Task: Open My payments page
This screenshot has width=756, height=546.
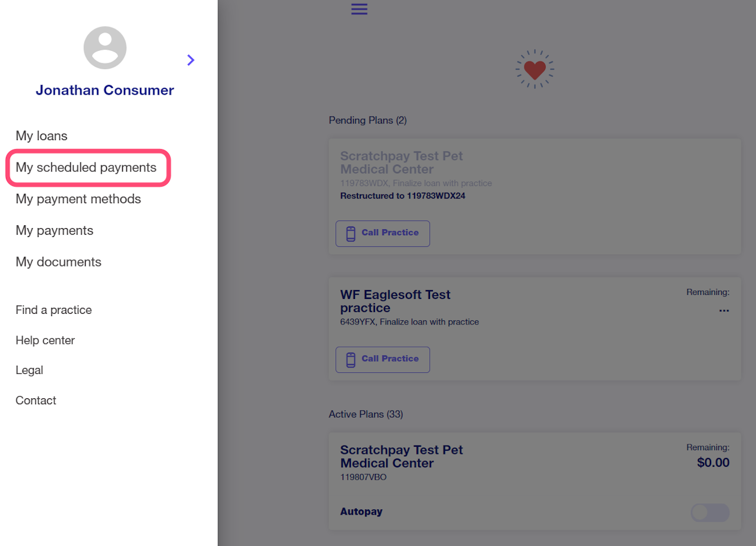Action: tap(55, 230)
